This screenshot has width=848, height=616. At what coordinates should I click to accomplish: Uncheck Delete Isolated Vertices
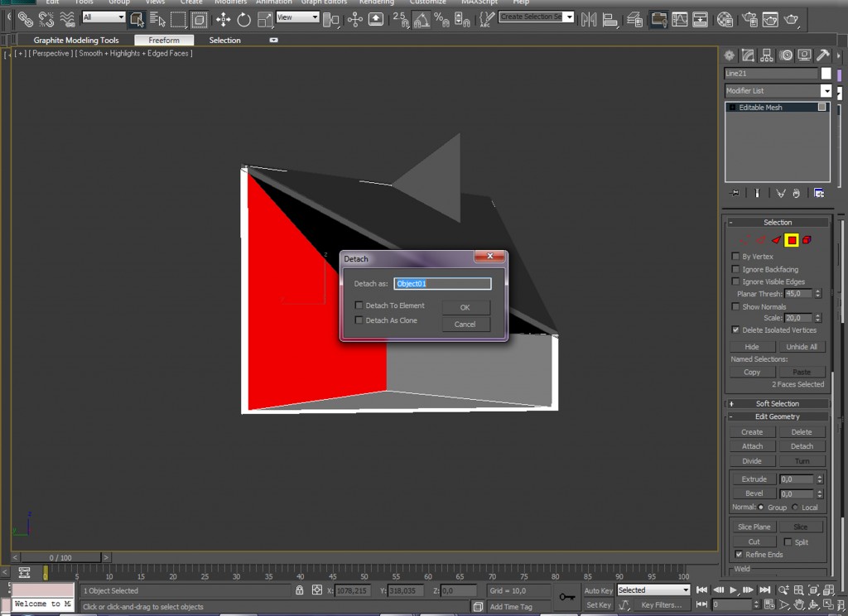coord(735,330)
